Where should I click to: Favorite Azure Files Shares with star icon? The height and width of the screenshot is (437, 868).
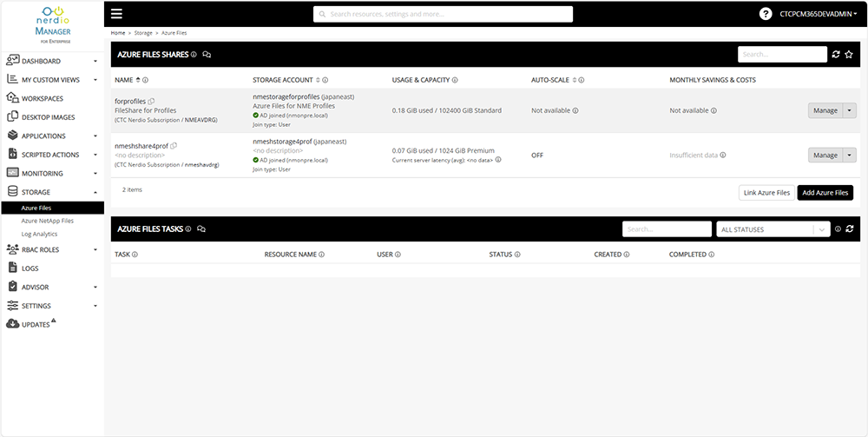click(x=849, y=54)
